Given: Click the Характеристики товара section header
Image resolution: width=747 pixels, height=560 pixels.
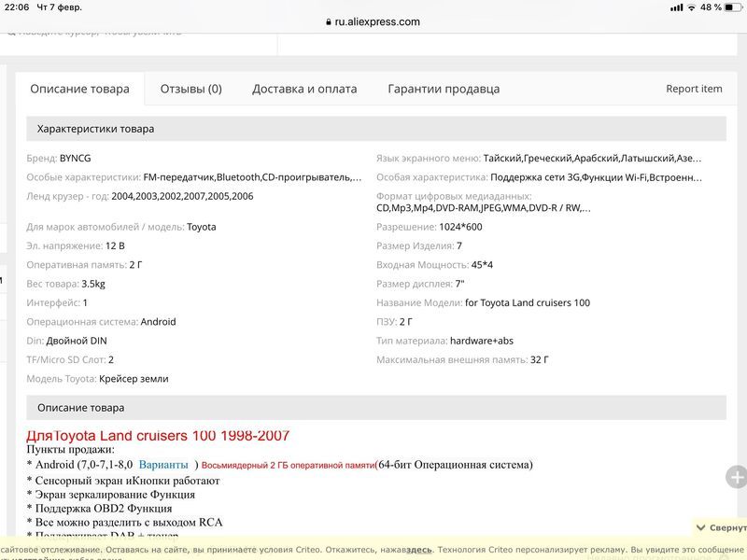Looking at the screenshot, I should tap(376, 129).
